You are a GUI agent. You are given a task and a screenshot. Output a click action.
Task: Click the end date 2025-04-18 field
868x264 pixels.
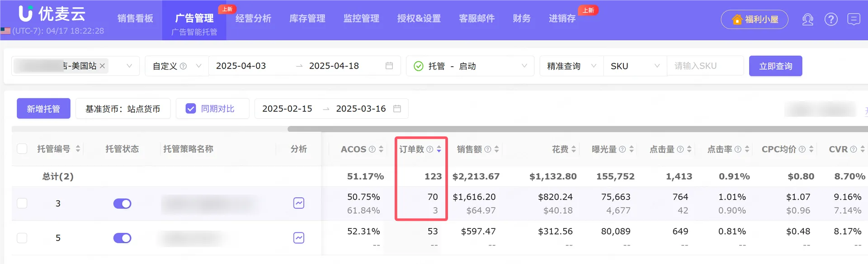(x=334, y=66)
